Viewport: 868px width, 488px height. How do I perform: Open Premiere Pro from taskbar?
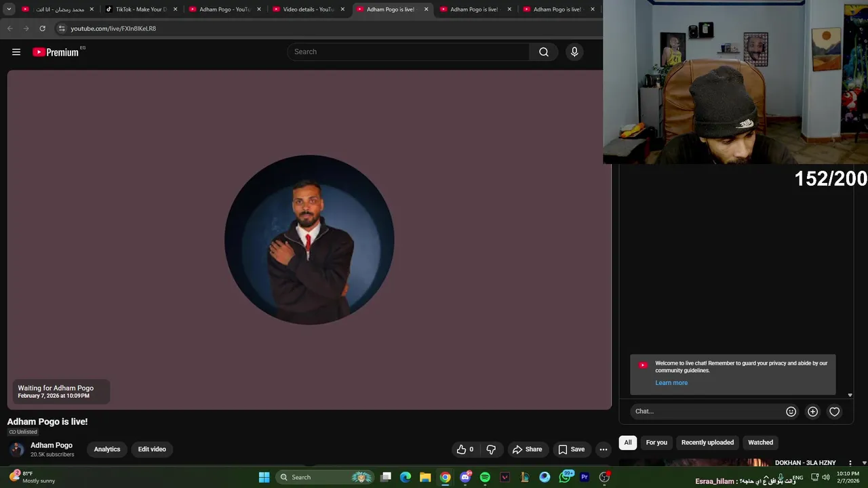(x=585, y=477)
